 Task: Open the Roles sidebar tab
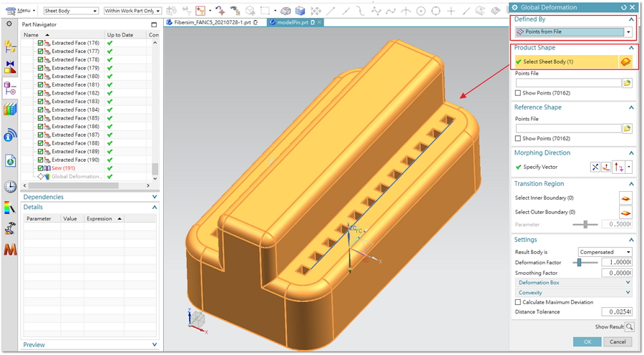click(10, 228)
